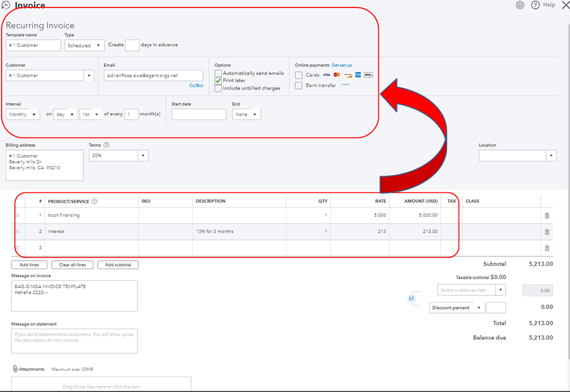This screenshot has height=392, width=570.
Task: Click the swap discount and tax order icon
Action: click(x=411, y=298)
